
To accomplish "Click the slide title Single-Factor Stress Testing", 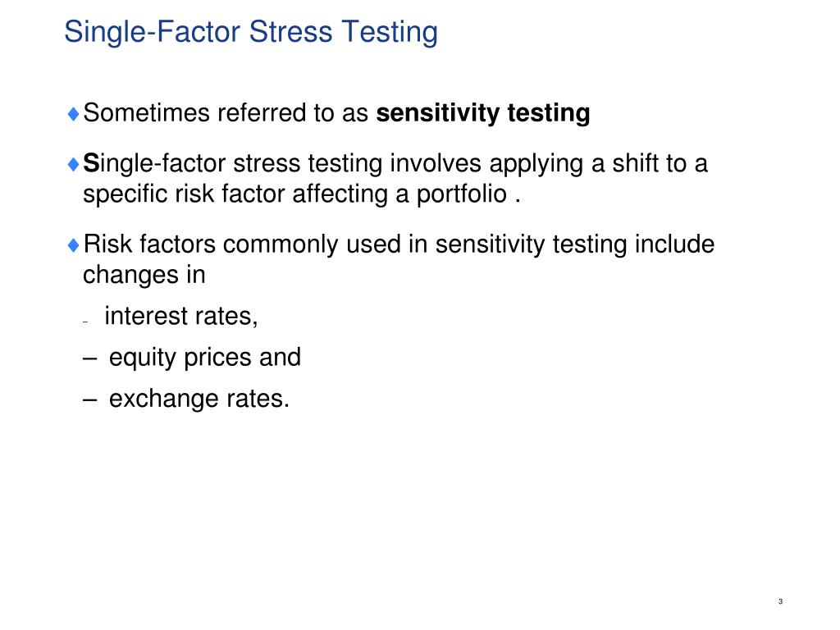I will (x=251, y=32).
